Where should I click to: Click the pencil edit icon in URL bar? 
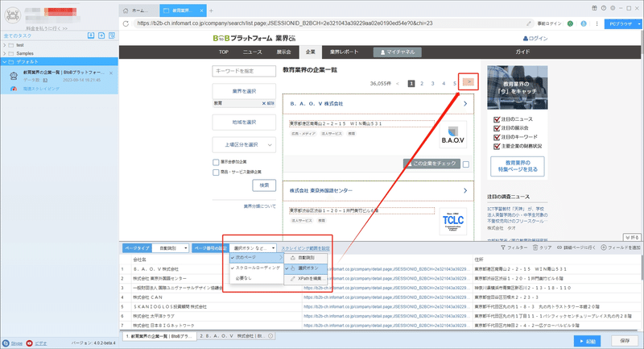[x=529, y=23]
